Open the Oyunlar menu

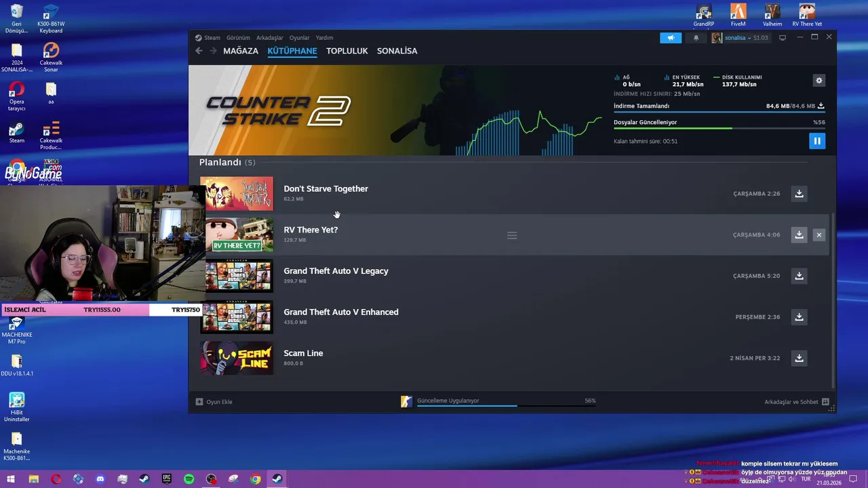coord(299,38)
